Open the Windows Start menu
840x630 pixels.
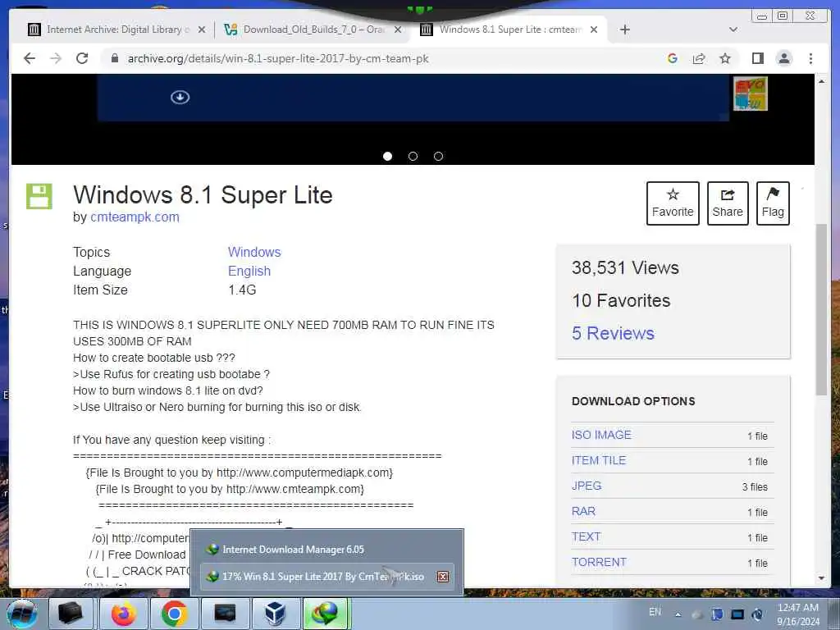pyautogui.click(x=22, y=614)
